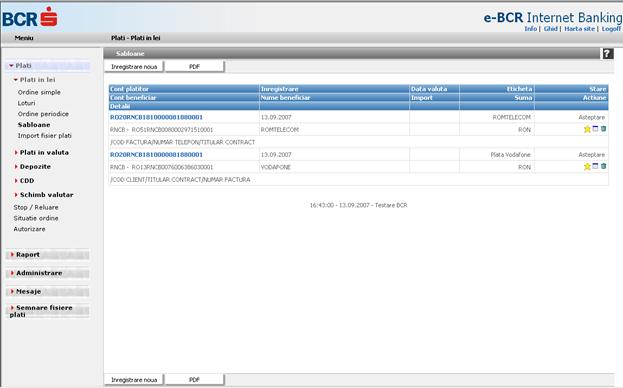Open the window icon for ROMTELECOM template
Viewport: 623px width, 388px height.
pos(595,129)
